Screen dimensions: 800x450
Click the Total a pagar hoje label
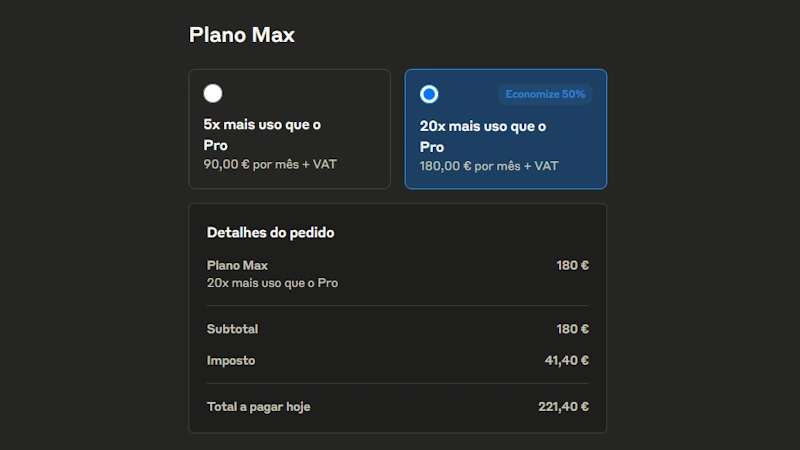point(259,407)
